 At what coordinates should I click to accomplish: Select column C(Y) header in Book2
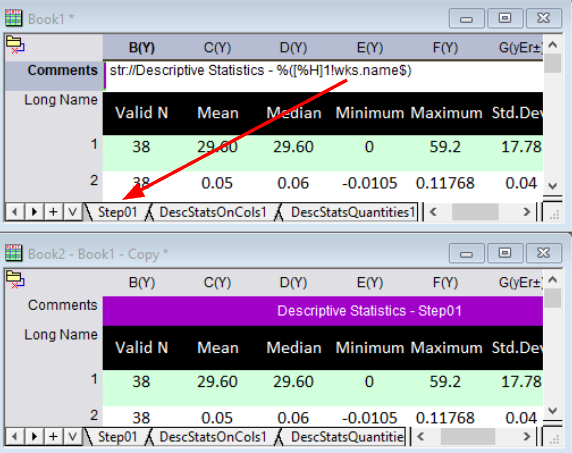pyautogui.click(x=217, y=282)
